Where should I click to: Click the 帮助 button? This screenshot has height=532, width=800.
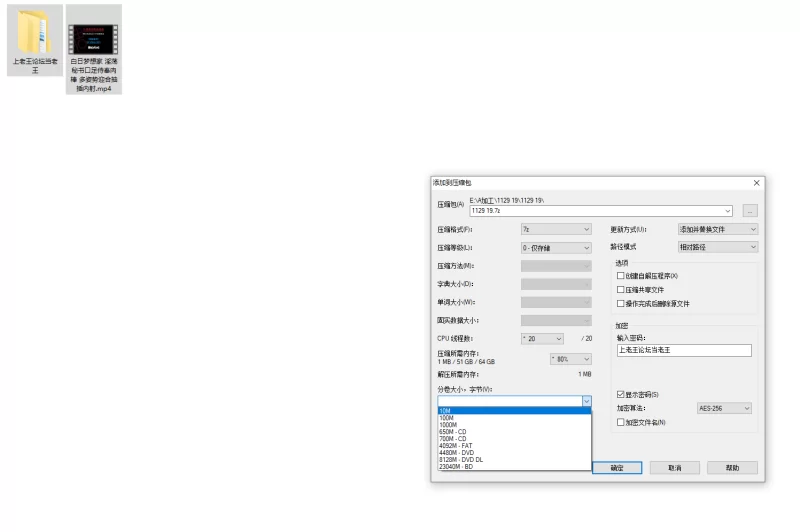point(732,468)
